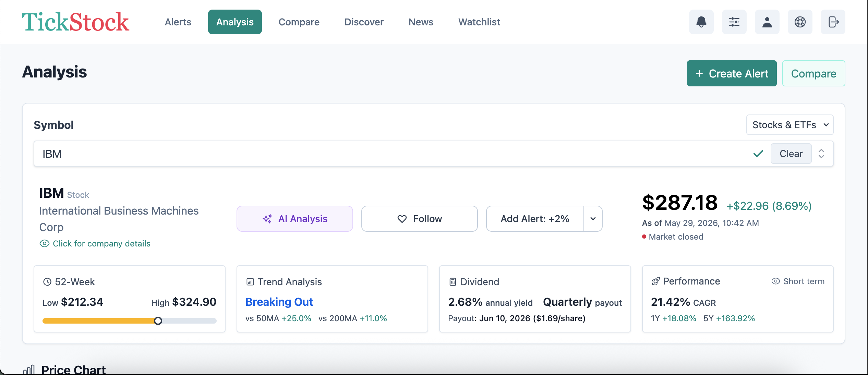Select the Analysis tab
Image resolution: width=868 pixels, height=375 pixels.
point(235,22)
